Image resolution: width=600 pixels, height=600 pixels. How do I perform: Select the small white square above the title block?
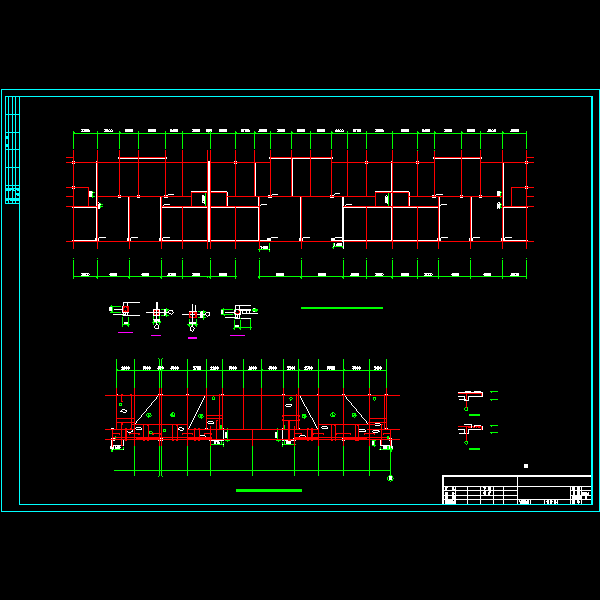[x=525, y=466]
